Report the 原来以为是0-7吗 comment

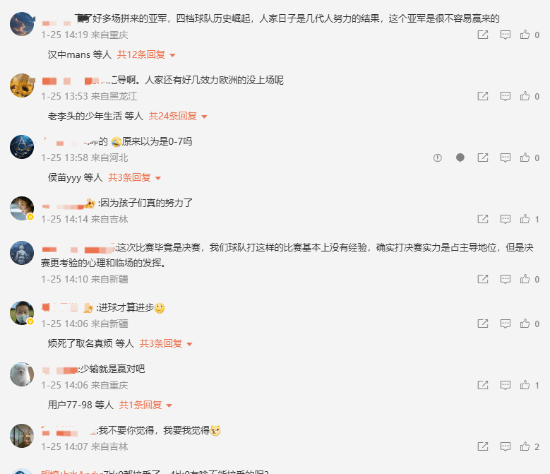point(437,158)
